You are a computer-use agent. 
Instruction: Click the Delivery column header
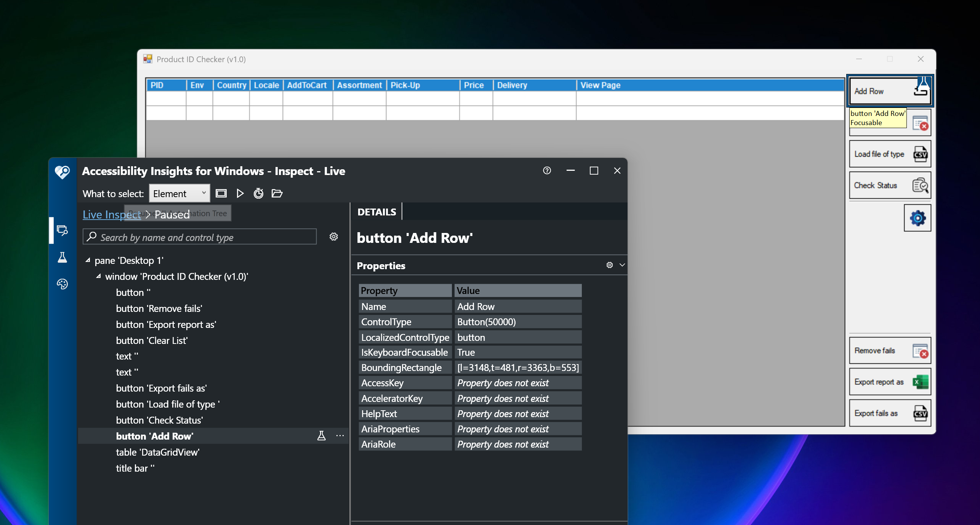(534, 85)
